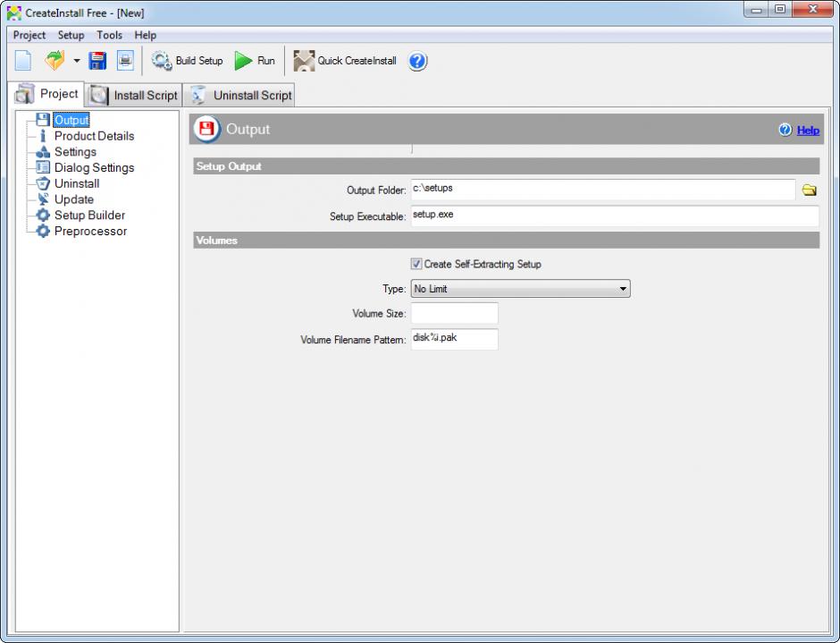Launch Quick CreateInstall from toolbar
Screen dimensions: 840x643
[345, 61]
